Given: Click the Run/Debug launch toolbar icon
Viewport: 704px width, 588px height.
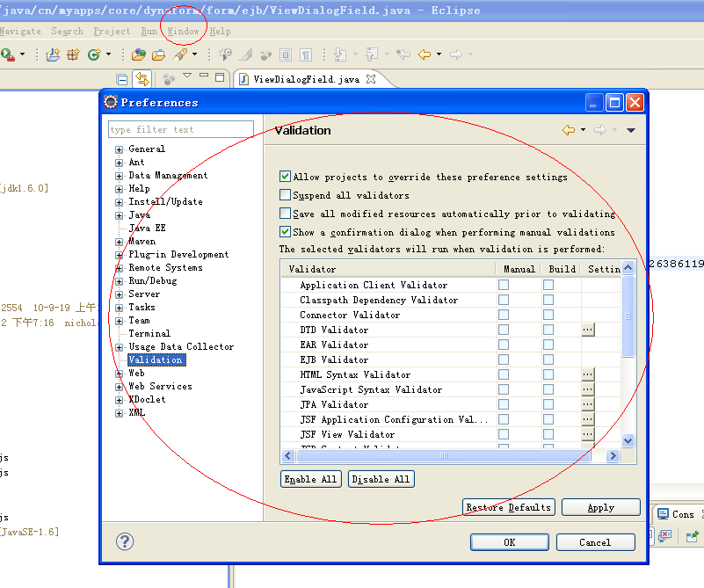Looking at the screenshot, I should [8, 54].
